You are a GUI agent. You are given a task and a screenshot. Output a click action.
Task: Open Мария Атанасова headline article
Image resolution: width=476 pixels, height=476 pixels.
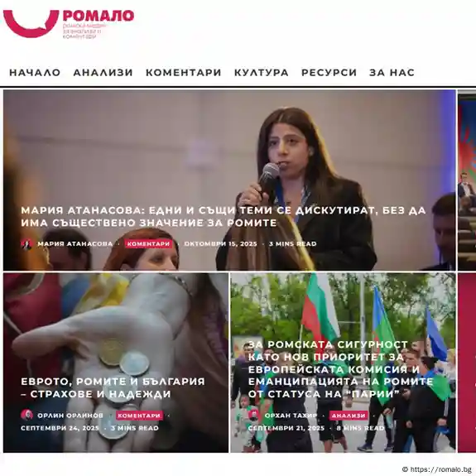point(224,216)
